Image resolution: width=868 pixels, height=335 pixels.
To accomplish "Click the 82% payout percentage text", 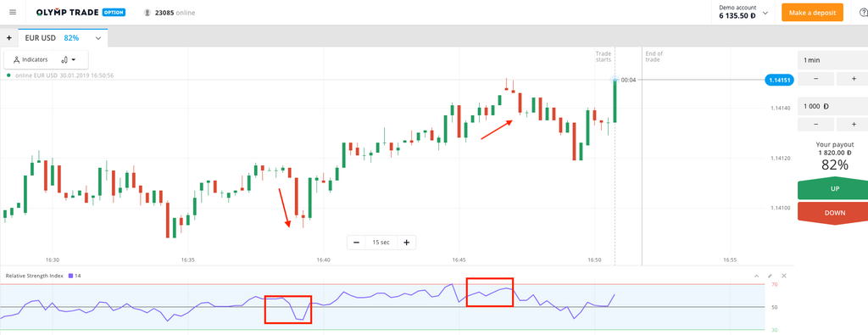I will 835,165.
